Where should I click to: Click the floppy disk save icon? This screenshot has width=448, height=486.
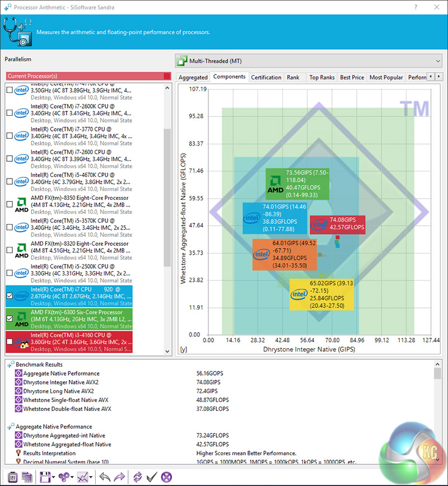45,477
